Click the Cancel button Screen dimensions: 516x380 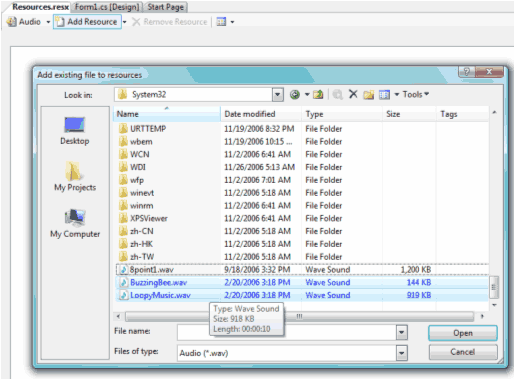pyautogui.click(x=463, y=352)
